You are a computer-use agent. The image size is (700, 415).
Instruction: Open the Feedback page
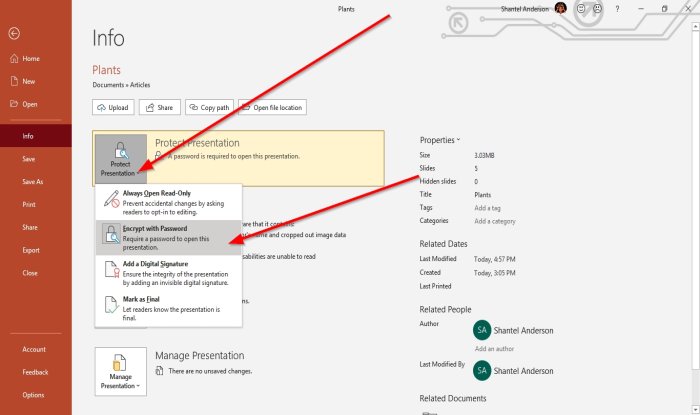(x=36, y=372)
